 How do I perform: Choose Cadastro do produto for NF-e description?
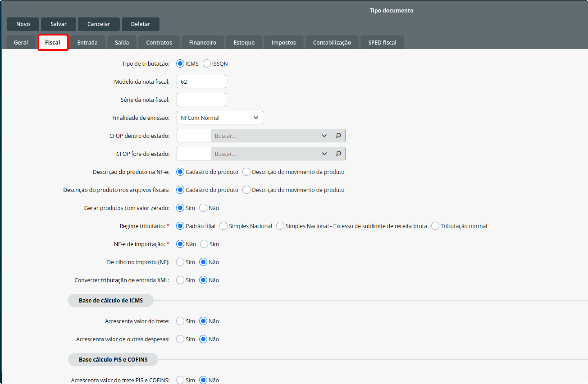pos(180,172)
